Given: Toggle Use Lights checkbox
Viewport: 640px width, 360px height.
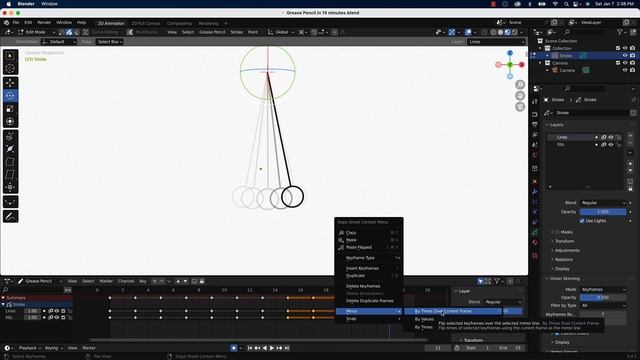Looking at the screenshot, I should tap(582, 221).
